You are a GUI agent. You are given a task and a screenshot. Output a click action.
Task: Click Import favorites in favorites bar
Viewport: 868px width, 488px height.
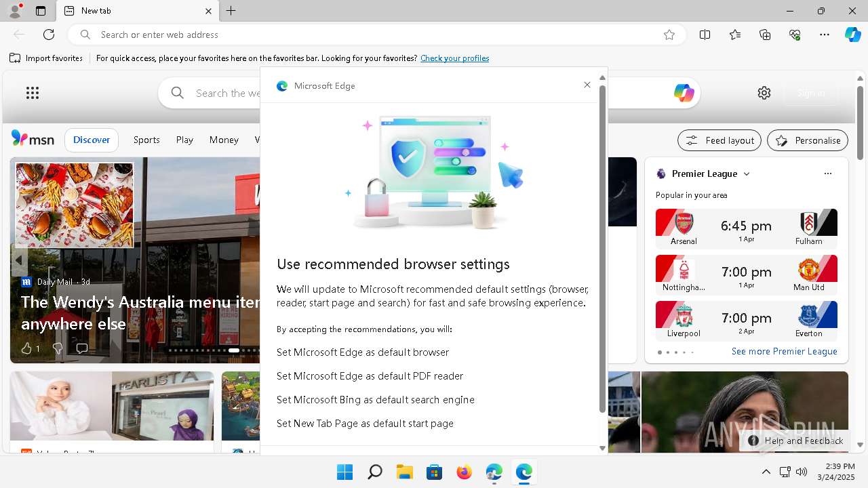(x=46, y=58)
